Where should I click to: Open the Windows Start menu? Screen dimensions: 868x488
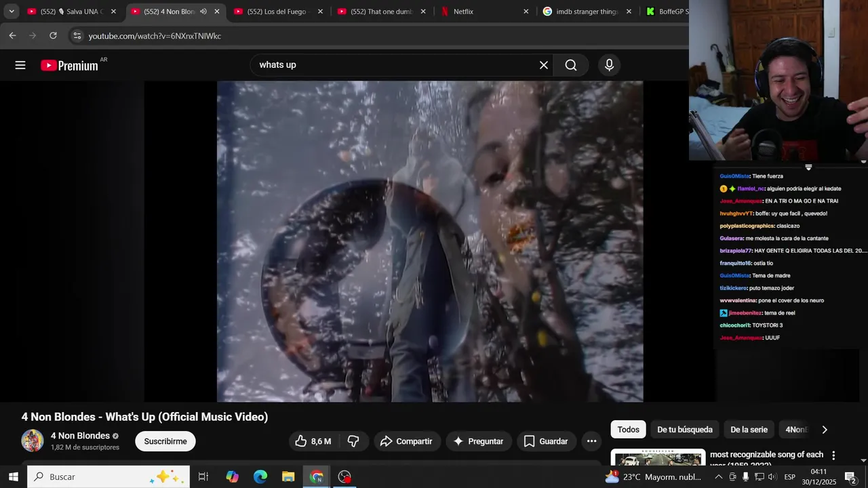coord(14,476)
